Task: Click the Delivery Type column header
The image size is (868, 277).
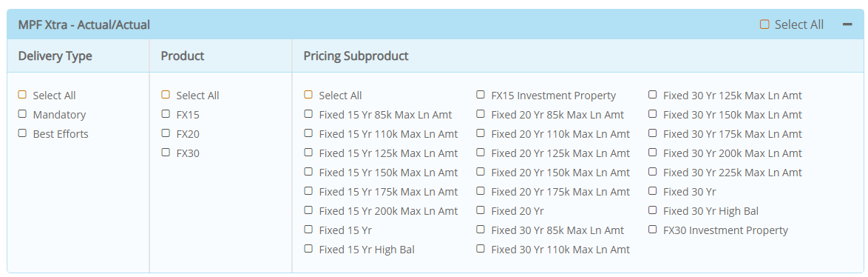Action: pos(55,56)
